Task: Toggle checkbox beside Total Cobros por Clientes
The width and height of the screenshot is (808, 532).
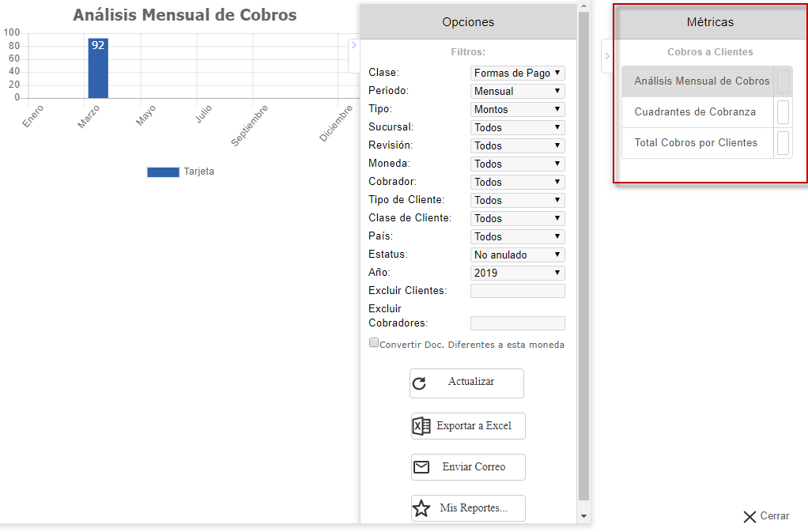Action: 783,143
